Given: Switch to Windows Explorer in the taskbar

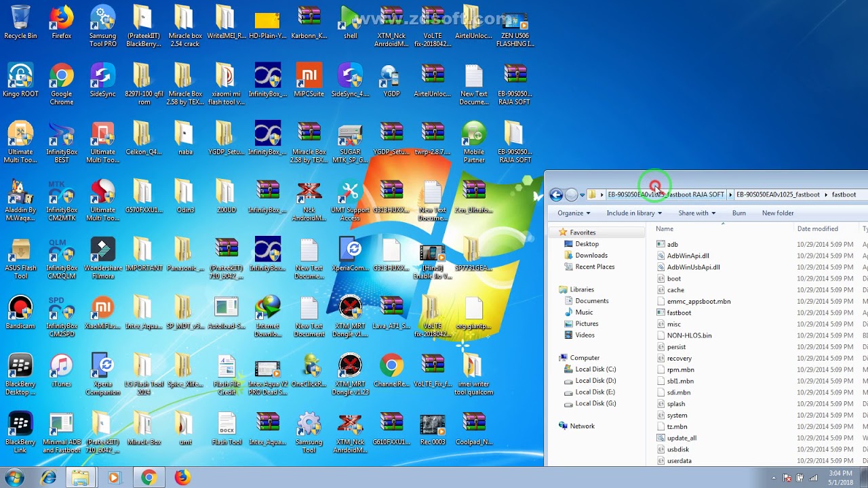Looking at the screenshot, I should 81,478.
